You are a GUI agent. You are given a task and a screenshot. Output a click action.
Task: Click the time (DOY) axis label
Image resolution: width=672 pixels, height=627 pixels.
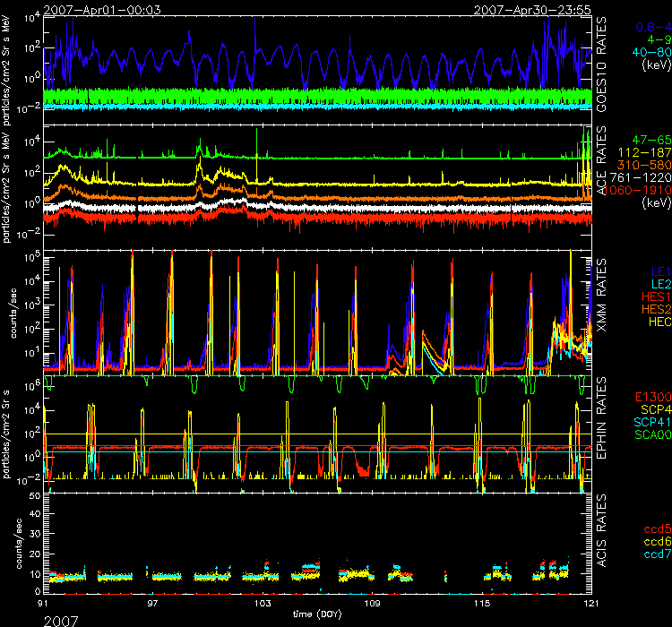(x=318, y=616)
